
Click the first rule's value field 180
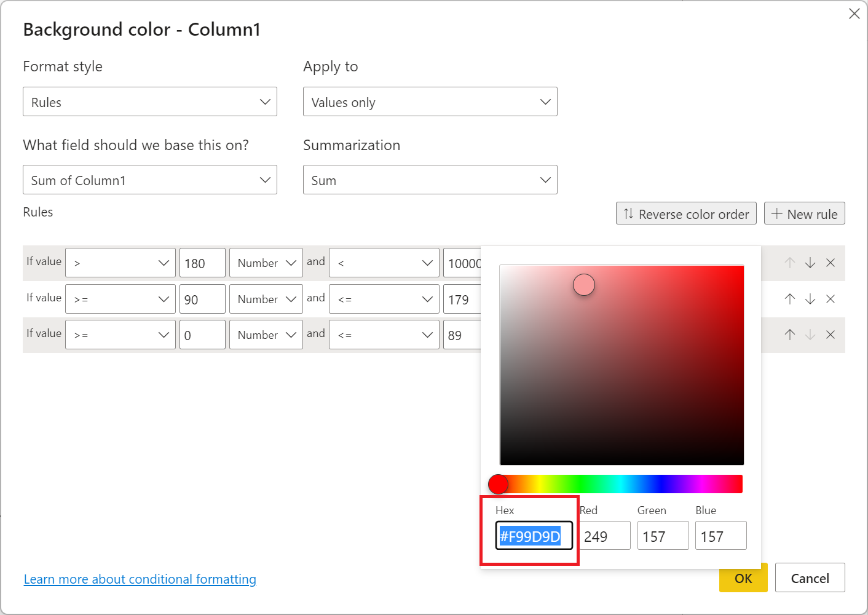202,263
